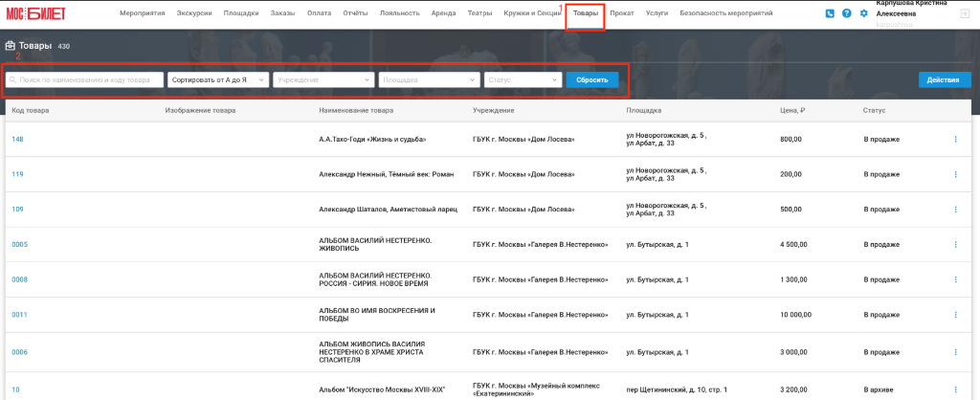This screenshot has width=980, height=400.
Task: Open the Товары menu item
Action: pyautogui.click(x=585, y=13)
